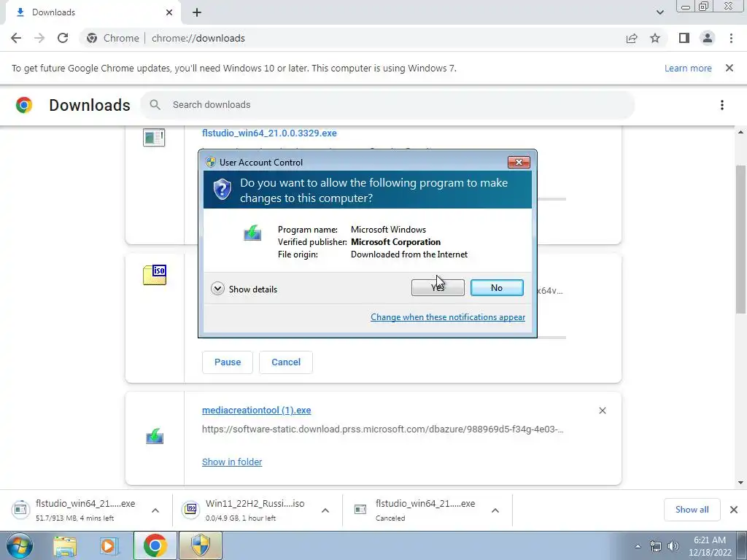Click the scrollbar down arrow
This screenshot has height=560, width=747.
[740, 483]
